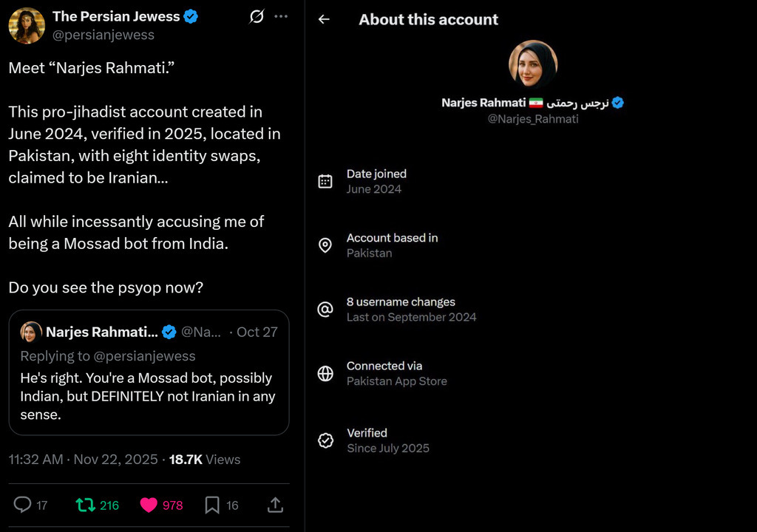Click the Grok icon beside the post header
The image size is (757, 532).
click(x=257, y=16)
